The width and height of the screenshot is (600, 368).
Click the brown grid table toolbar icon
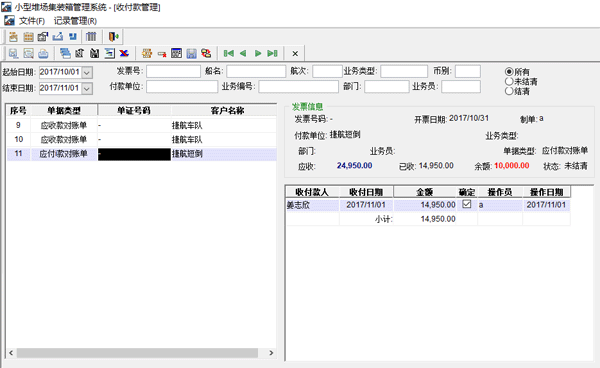coord(28,37)
